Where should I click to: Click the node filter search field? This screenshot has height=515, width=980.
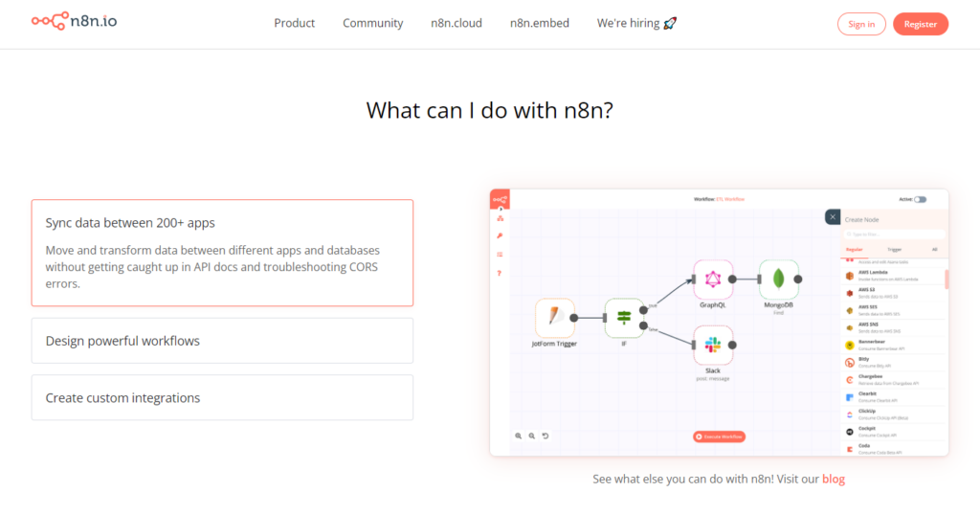coord(894,235)
